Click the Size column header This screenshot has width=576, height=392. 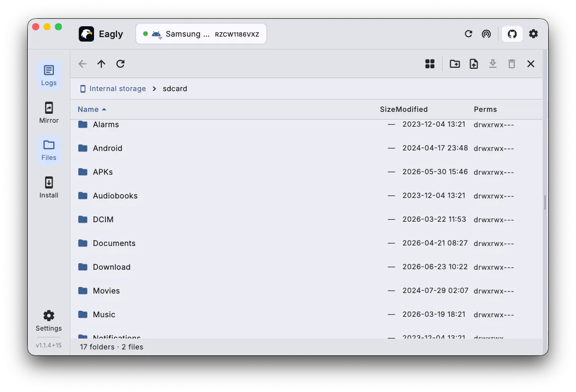tap(387, 109)
